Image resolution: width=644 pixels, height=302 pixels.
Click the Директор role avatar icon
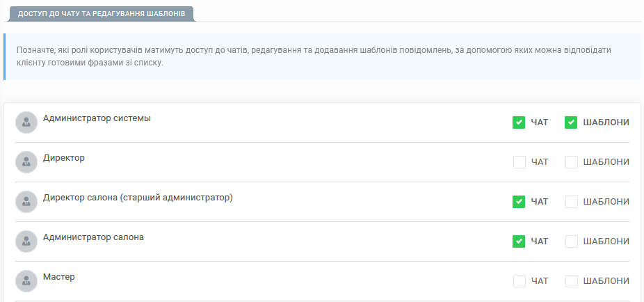tap(26, 162)
